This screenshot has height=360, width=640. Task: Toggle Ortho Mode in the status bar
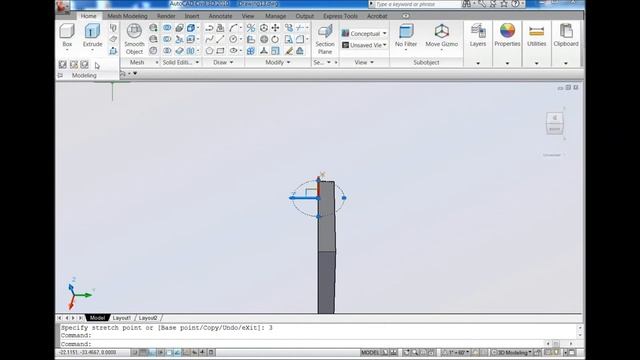pyautogui.click(x=151, y=352)
